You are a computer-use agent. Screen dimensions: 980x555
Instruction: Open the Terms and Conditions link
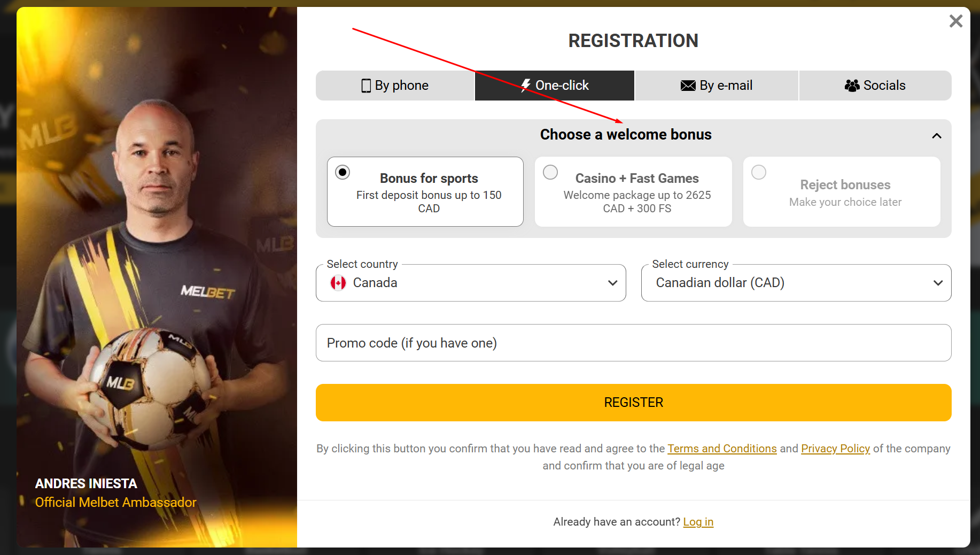pyautogui.click(x=722, y=449)
